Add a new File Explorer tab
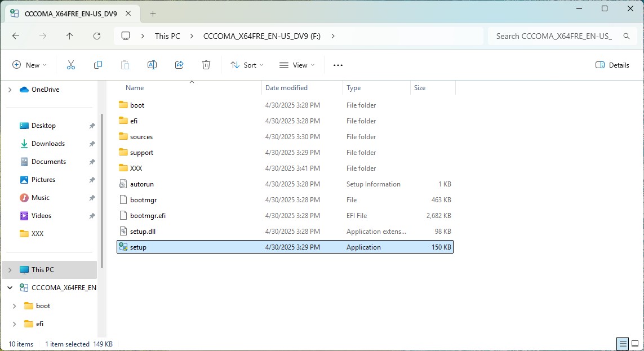 point(153,14)
